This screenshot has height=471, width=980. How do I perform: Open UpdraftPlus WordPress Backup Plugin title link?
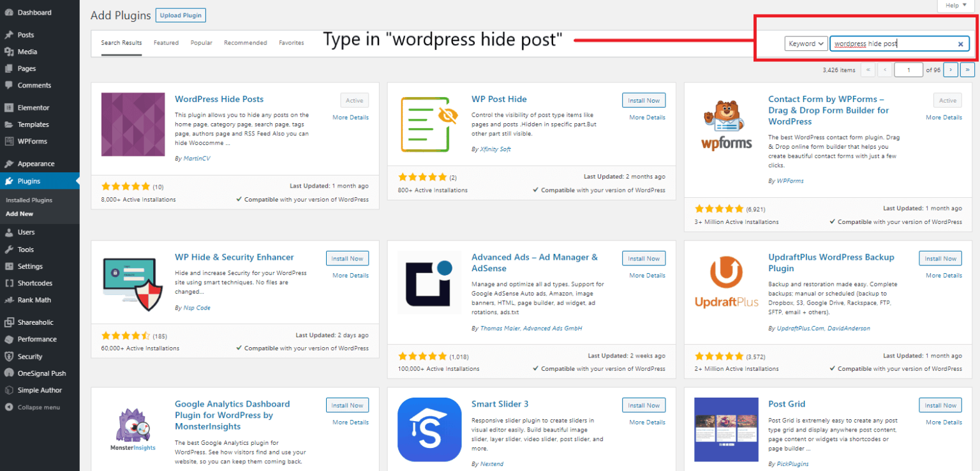tap(831, 263)
